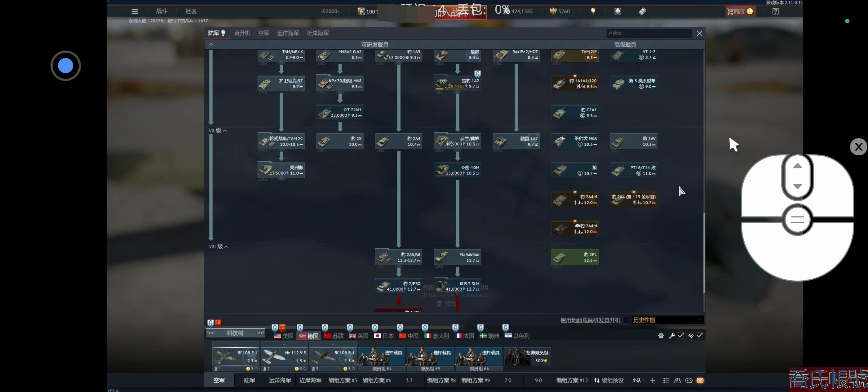Toggle the auto-repair wrench checkbox
This screenshot has width=868, height=392.
[x=681, y=335]
